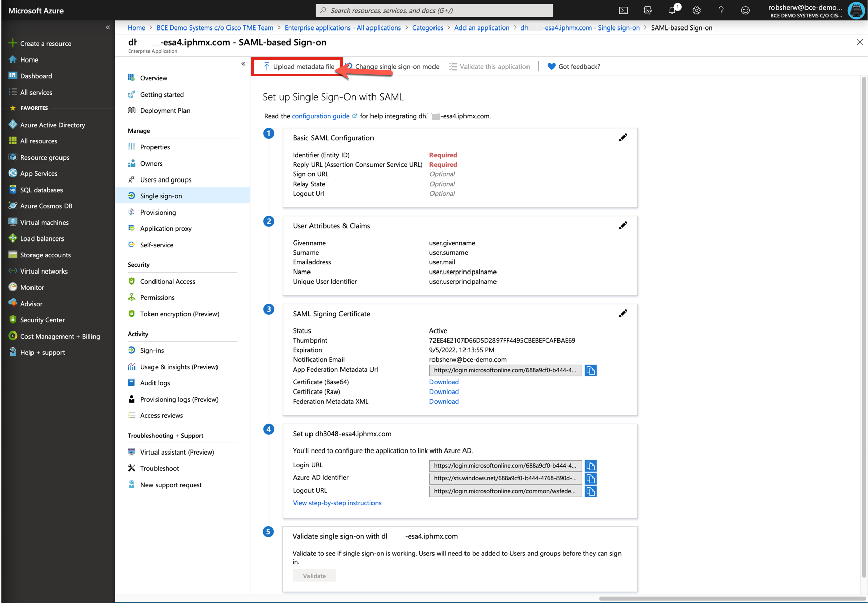Open Token encryption (Preview)
Image resolution: width=868 pixels, height=603 pixels.
point(179,314)
